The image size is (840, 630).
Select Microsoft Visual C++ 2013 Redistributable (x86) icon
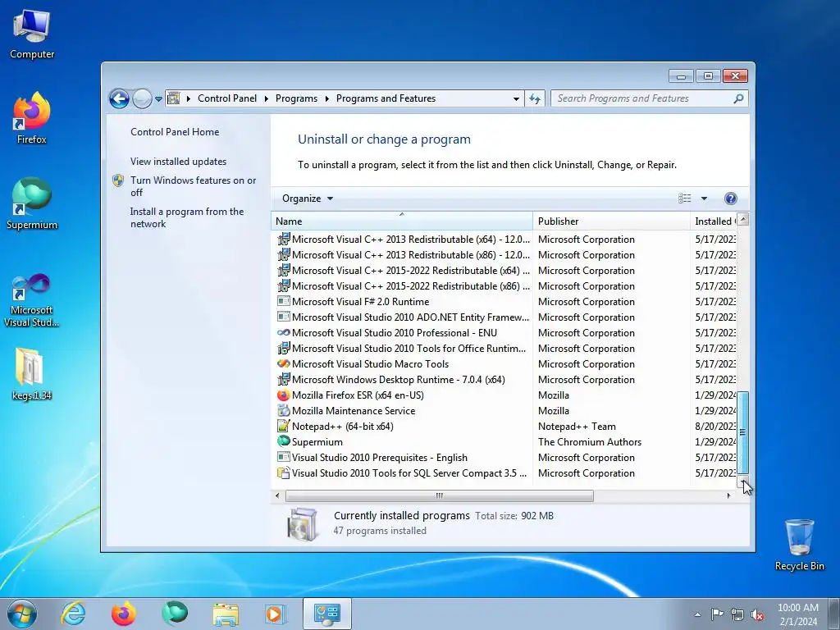click(x=283, y=254)
